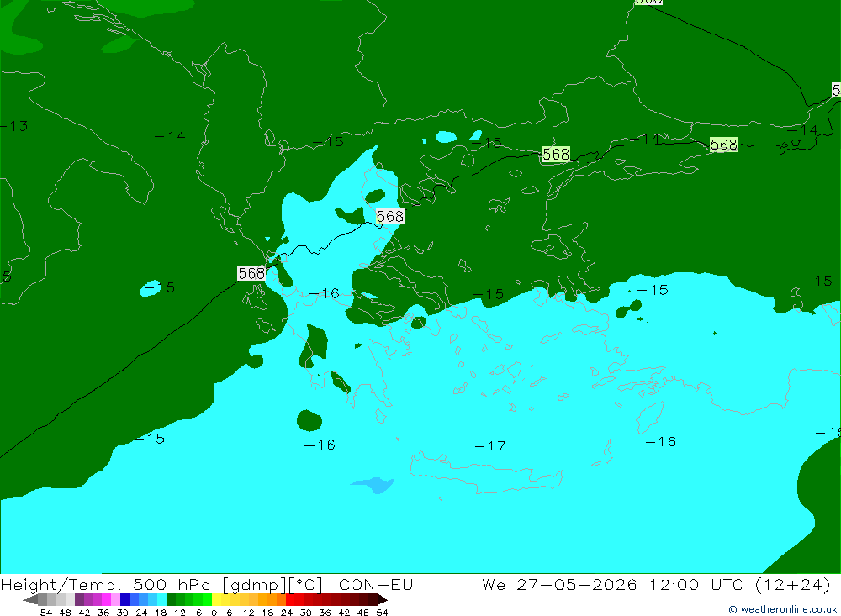Click the '(12+24)' forecast offset text
This screenshot has height=616, width=841.
click(x=793, y=584)
